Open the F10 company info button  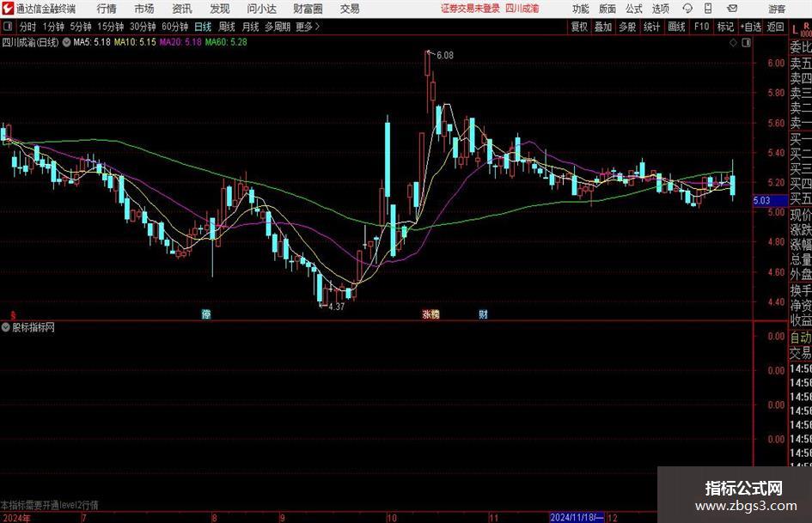pos(702,27)
